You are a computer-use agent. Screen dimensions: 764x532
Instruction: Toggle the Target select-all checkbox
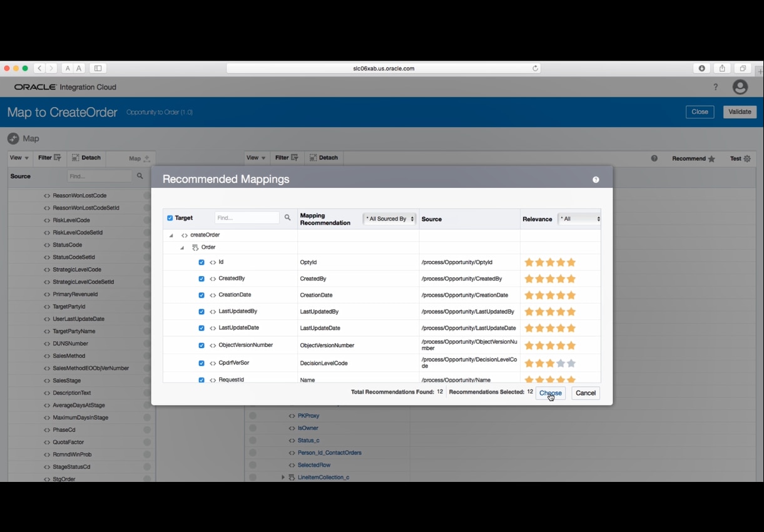point(170,218)
